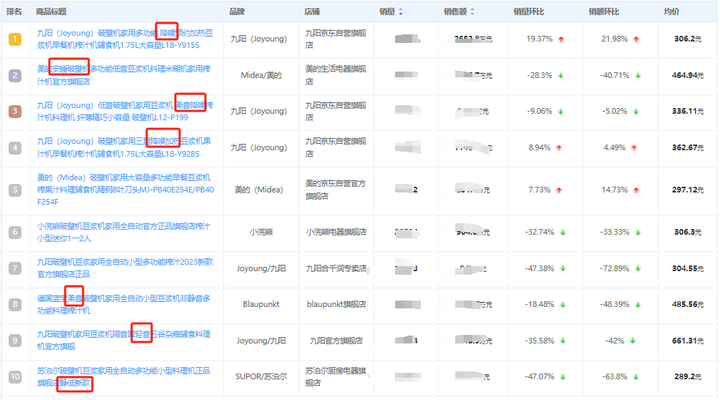Click the green down arrow next to -5.02%
This screenshot has height=400, width=720.
click(636, 112)
